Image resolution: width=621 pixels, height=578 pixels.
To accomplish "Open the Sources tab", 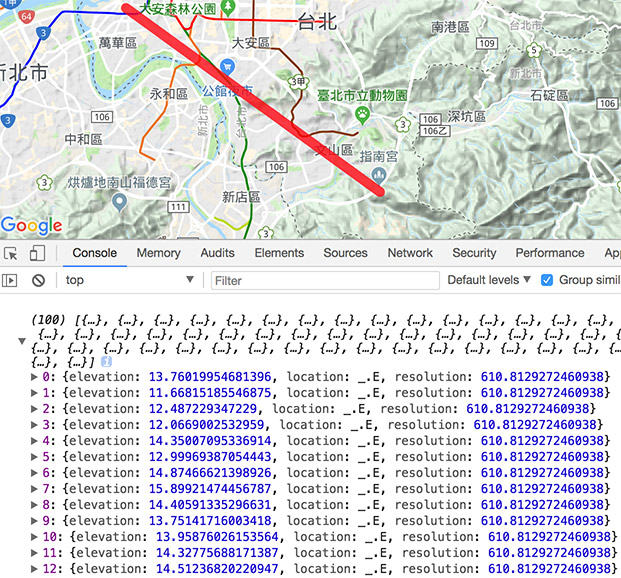I will point(345,253).
